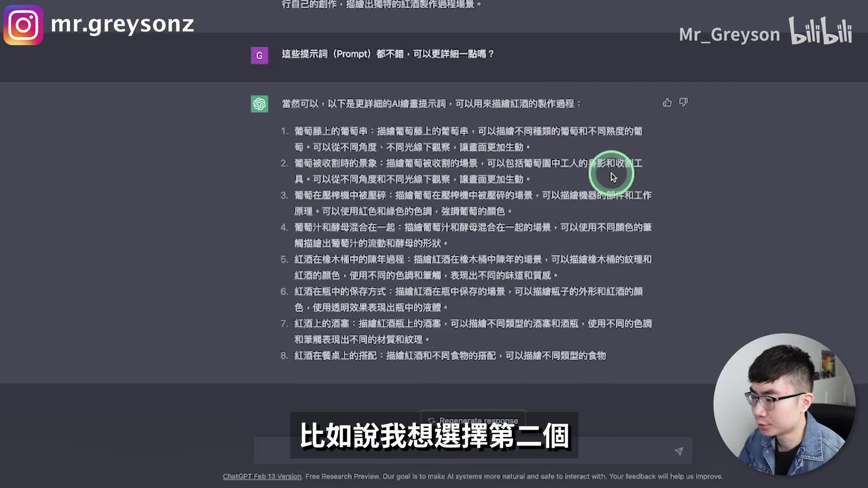Open the ChatGPT Feb 13 Version link
868x488 pixels.
[x=262, y=476]
